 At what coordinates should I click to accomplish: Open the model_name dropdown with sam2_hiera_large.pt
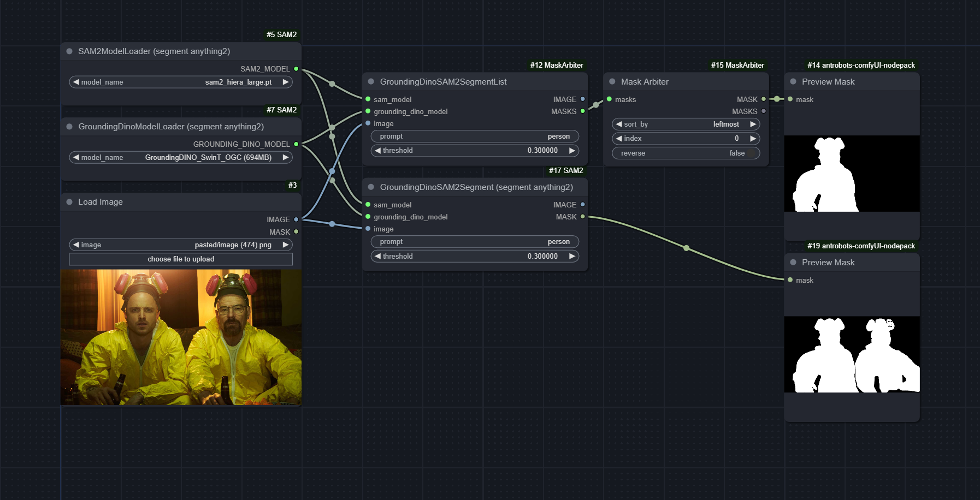click(181, 82)
